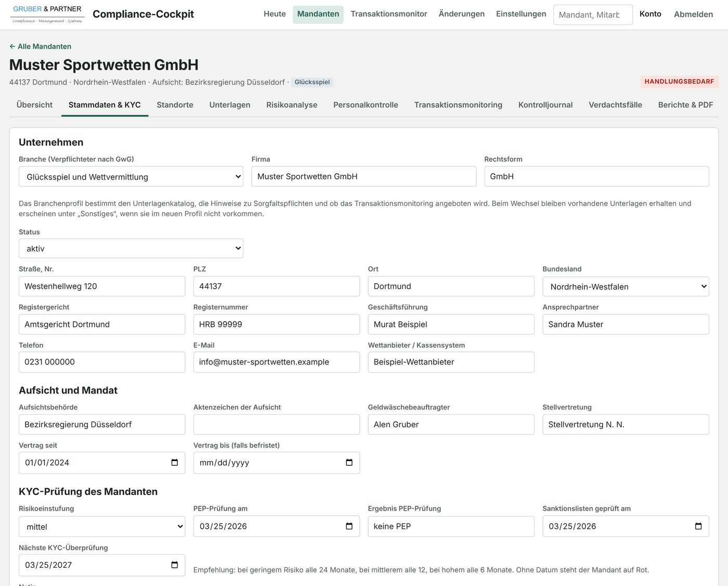Open Mandanten in top navigation
Screen dimensions: 728x586
click(318, 14)
